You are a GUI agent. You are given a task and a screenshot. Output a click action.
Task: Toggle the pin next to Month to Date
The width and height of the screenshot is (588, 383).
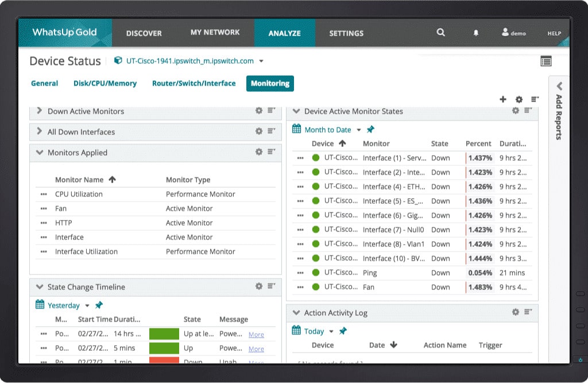pos(370,130)
